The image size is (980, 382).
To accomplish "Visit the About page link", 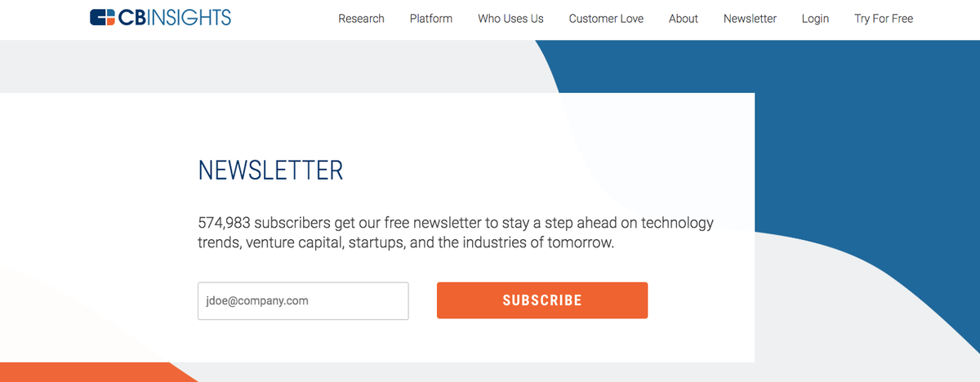I will tap(684, 19).
